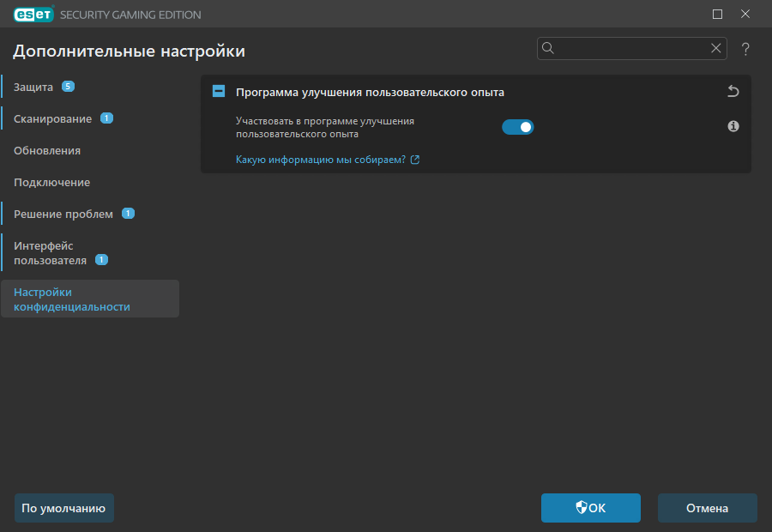Disable participation in the improvement program toggle
This screenshot has width=772, height=532.
[x=517, y=127]
